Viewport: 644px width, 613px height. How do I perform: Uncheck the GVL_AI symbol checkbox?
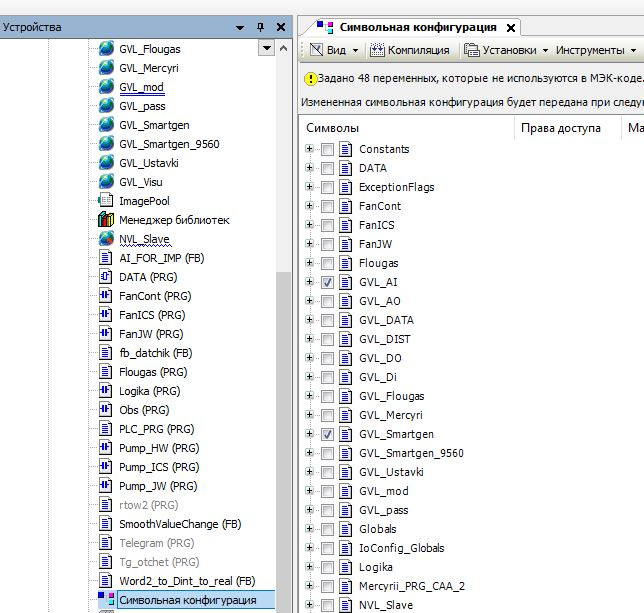coord(328,283)
